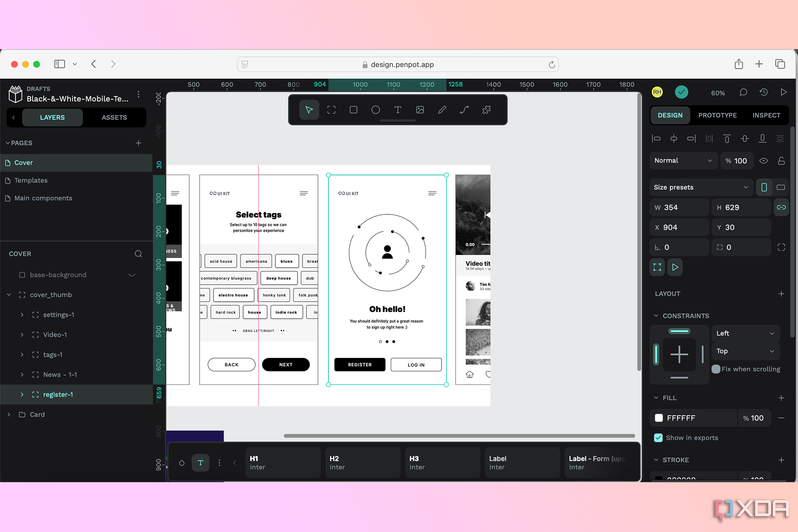Click the component/assets icon toggle

tap(114, 117)
